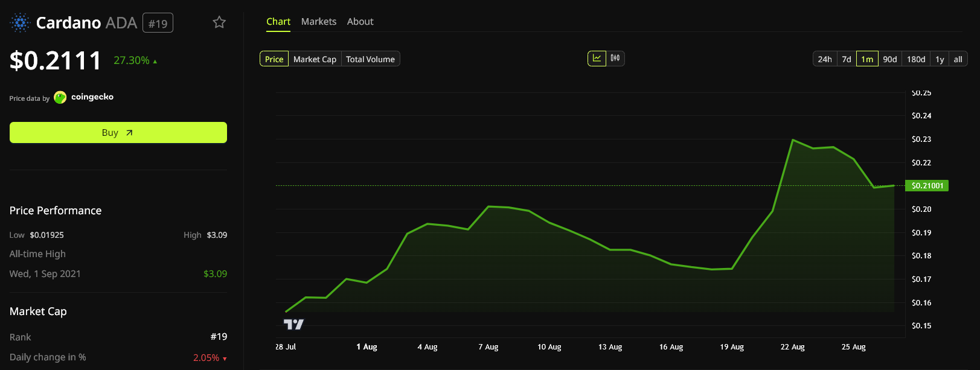The height and width of the screenshot is (370, 980).
Task: Set chart range to all
Action: (x=958, y=59)
